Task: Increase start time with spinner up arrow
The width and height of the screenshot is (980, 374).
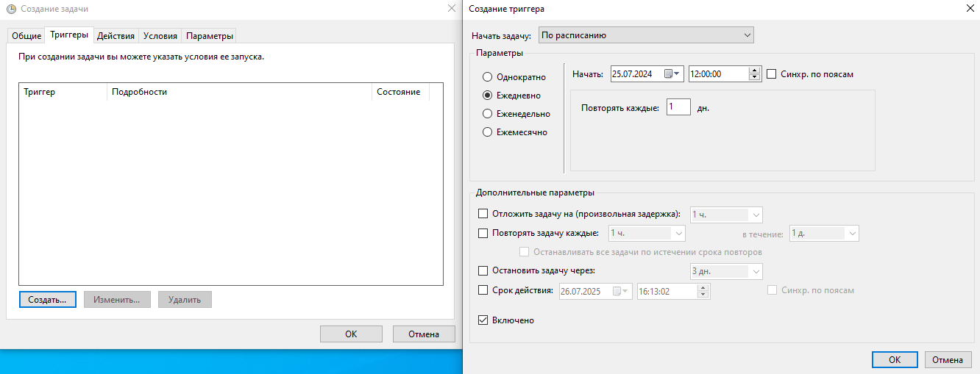Action: [754, 71]
